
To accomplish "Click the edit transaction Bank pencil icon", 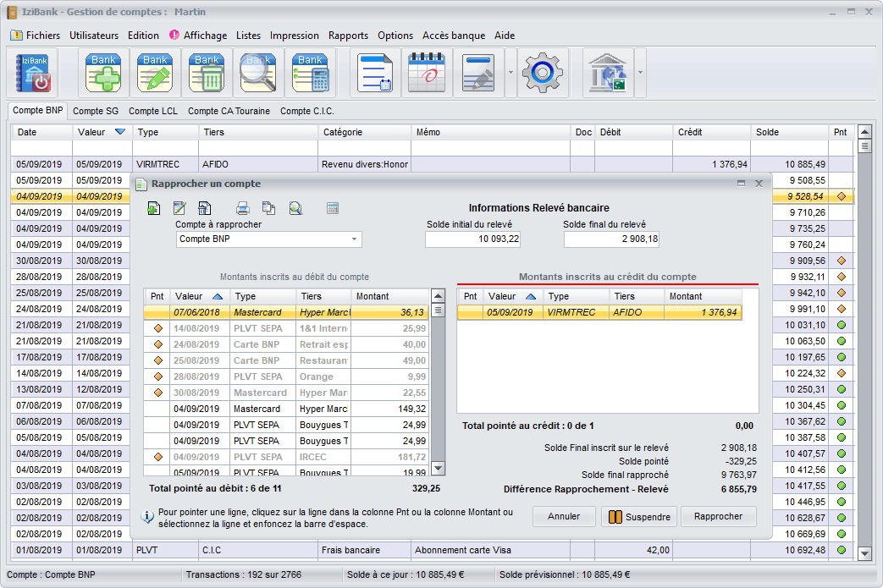I will pos(156,74).
